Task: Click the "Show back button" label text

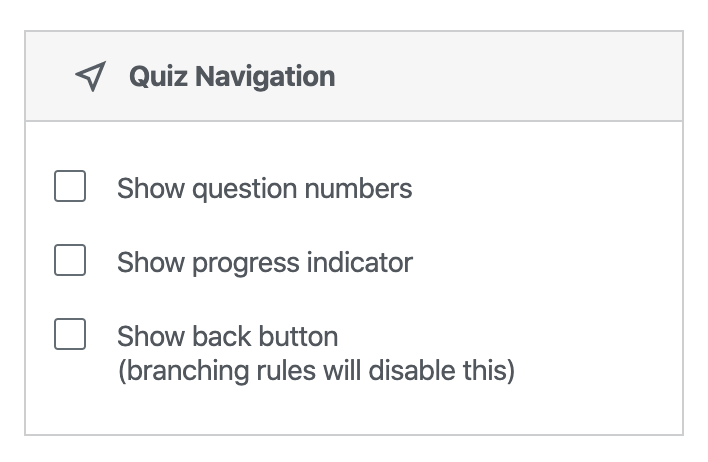Action: 227,336
